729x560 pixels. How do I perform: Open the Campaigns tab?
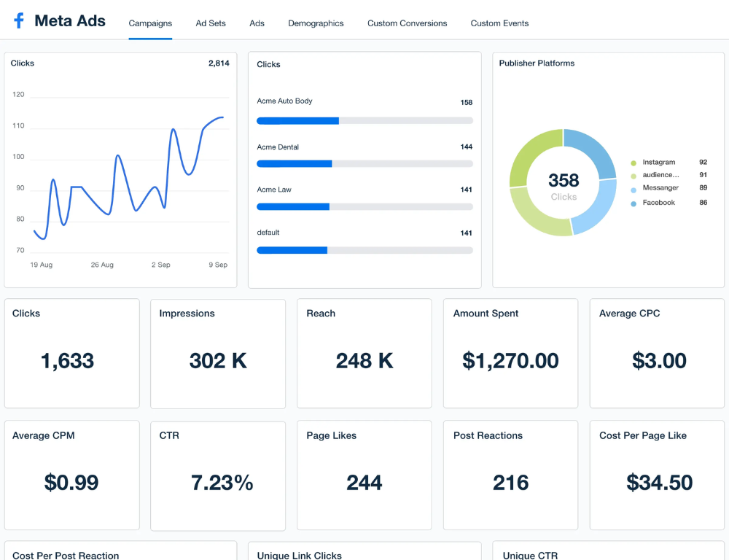tap(150, 23)
